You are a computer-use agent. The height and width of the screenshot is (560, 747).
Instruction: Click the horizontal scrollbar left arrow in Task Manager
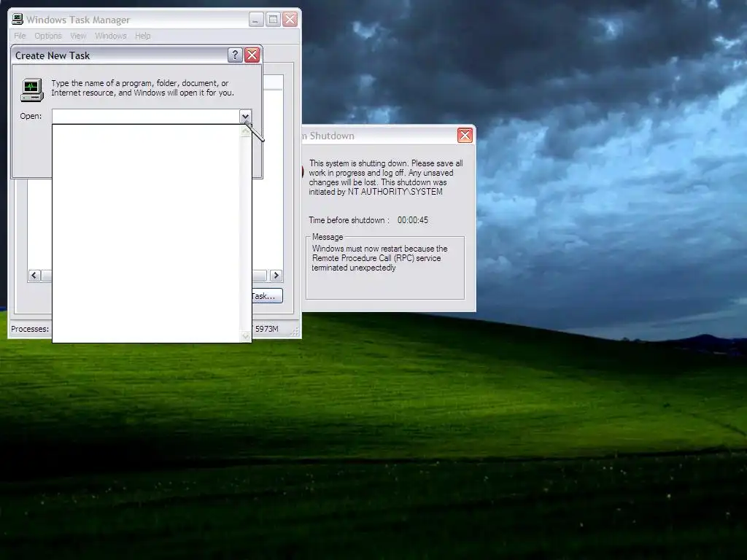coord(34,276)
